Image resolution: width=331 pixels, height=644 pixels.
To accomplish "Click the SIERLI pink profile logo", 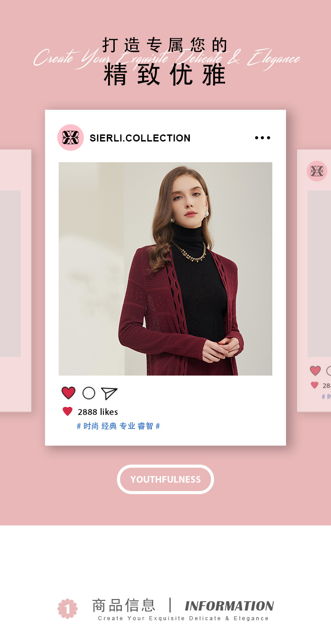I will coord(71,138).
